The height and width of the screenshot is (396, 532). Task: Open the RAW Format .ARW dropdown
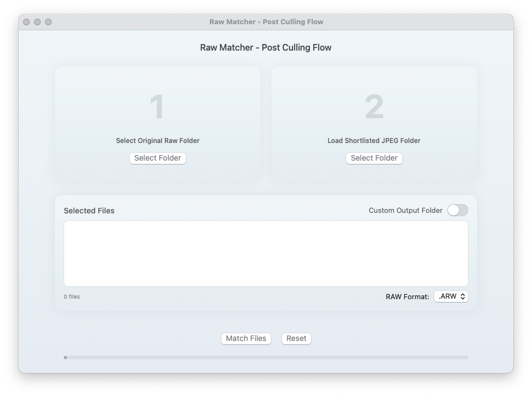[x=451, y=296]
